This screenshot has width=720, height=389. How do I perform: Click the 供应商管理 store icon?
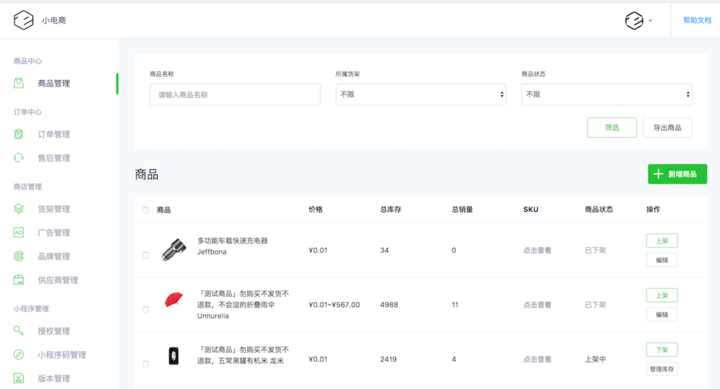(18, 280)
